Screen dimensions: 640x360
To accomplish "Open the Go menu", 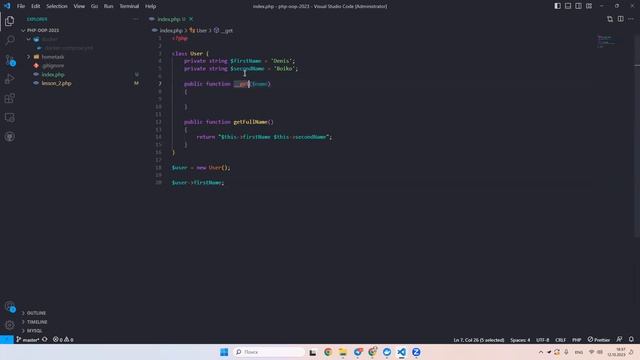I will [94, 6].
